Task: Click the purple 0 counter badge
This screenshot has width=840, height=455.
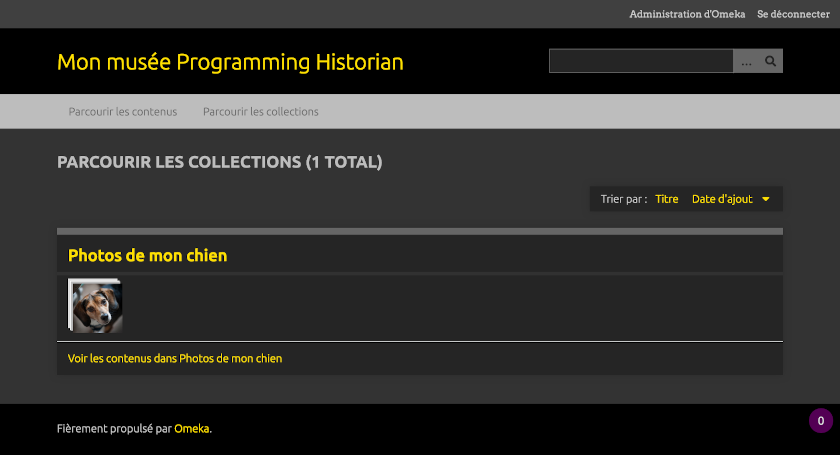Action: point(820,421)
